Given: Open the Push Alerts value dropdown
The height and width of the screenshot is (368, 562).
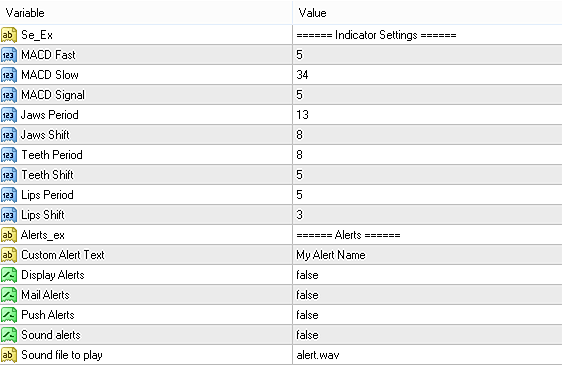Looking at the screenshot, I should [x=428, y=315].
